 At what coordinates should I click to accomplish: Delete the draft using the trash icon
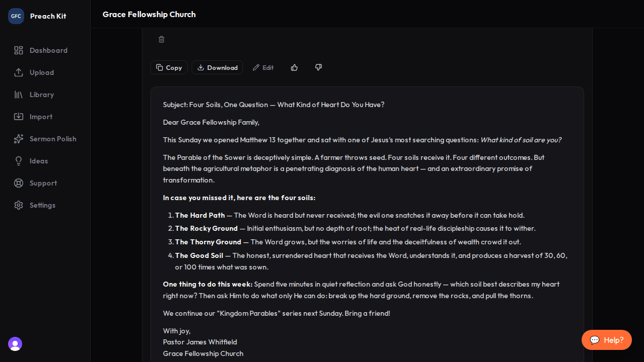[162, 39]
